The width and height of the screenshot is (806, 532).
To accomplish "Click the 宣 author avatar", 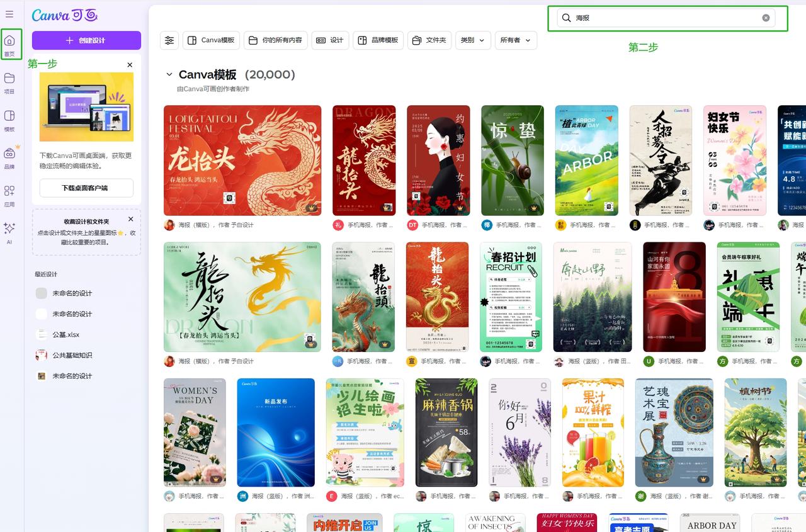I will [412, 361].
